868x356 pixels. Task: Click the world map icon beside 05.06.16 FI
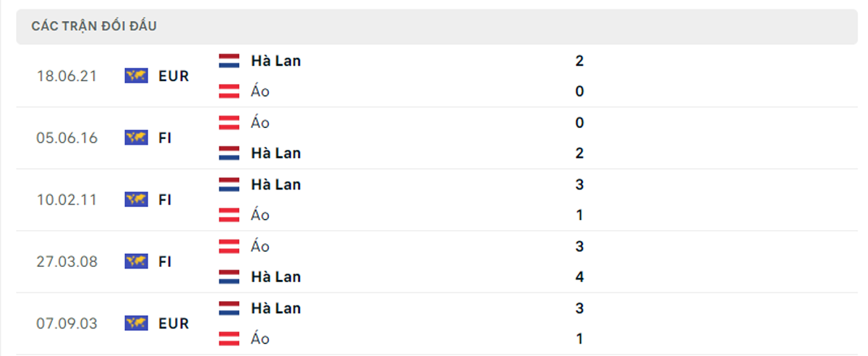136,137
